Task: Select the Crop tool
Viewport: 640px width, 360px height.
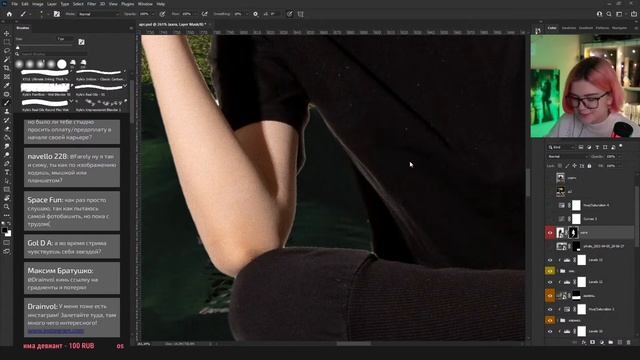Action: coord(7,68)
